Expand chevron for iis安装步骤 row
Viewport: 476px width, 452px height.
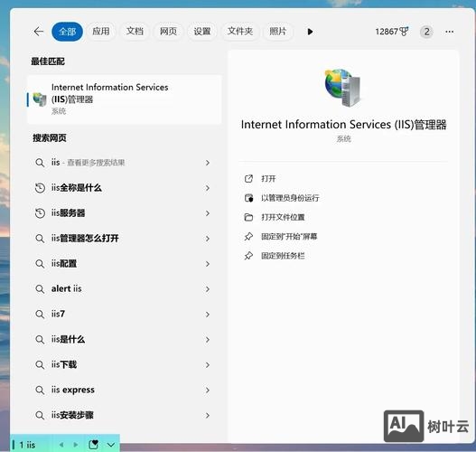point(208,415)
